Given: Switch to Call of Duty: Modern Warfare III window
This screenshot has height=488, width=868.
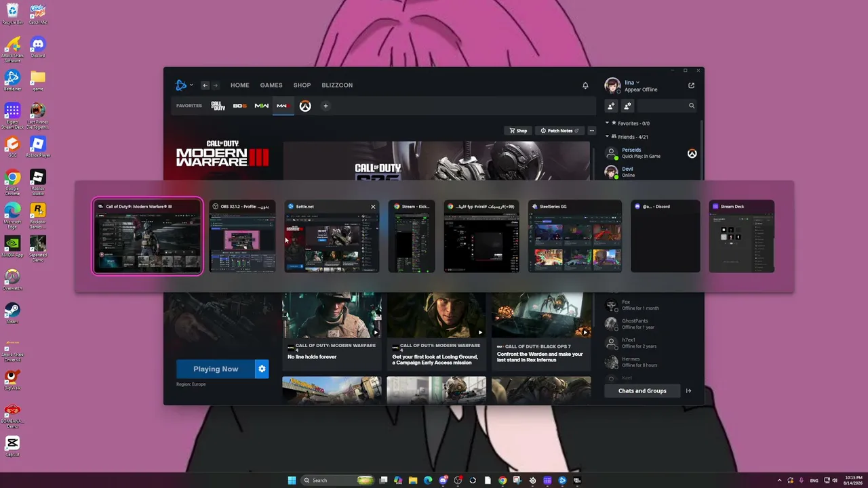Looking at the screenshot, I should click(148, 236).
